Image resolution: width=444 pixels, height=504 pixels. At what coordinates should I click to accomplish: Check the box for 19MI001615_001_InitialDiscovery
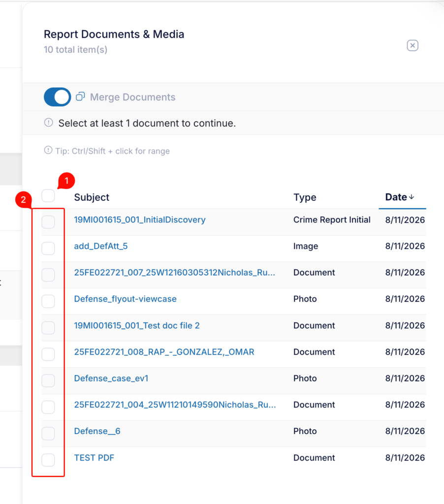[48, 222]
